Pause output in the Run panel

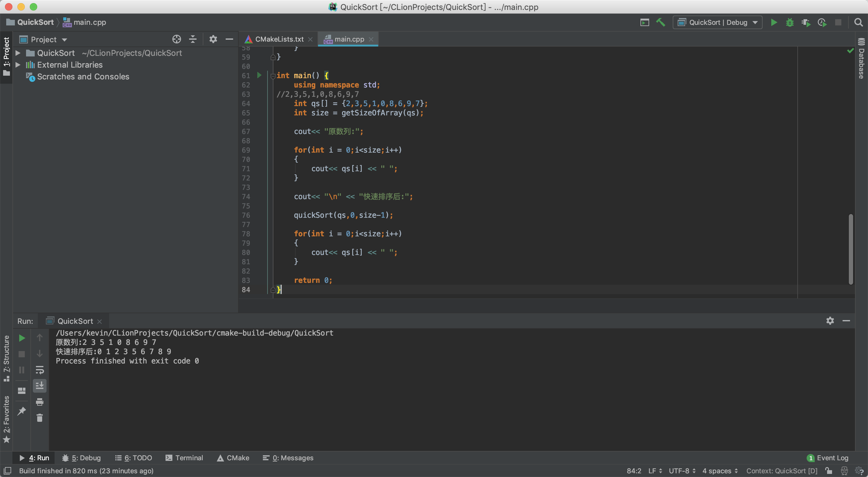point(22,370)
